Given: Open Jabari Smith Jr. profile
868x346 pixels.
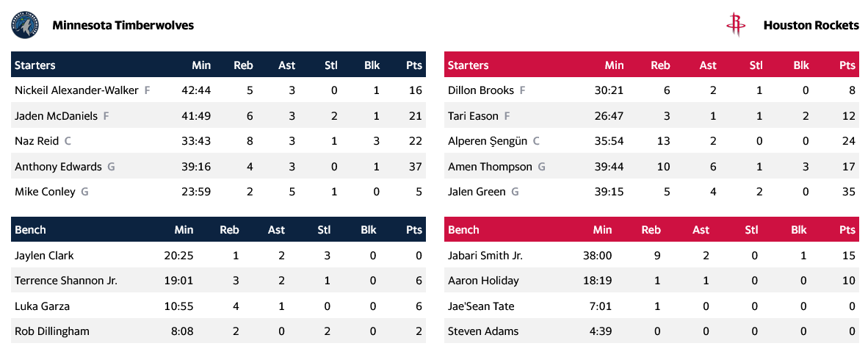Looking at the screenshot, I should click(485, 256).
